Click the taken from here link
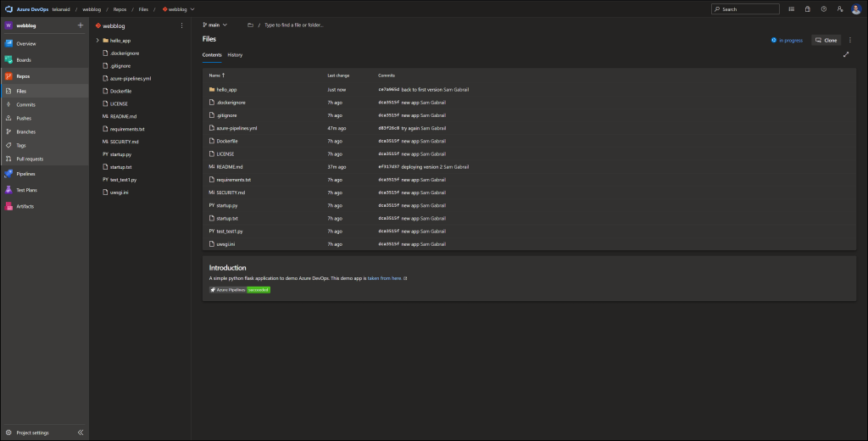Screen dimensions: 868x441 [x=385, y=278]
